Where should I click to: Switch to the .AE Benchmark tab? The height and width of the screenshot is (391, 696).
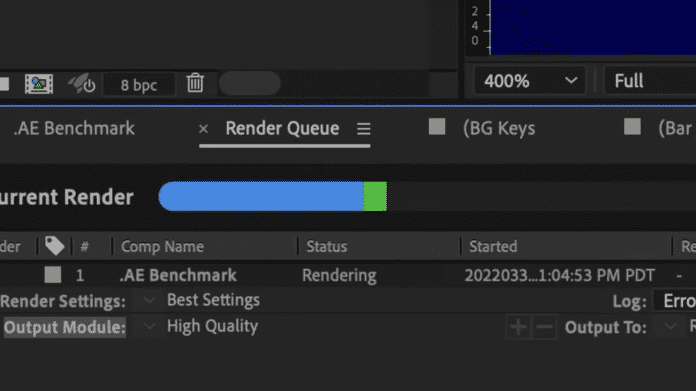pyautogui.click(x=74, y=128)
